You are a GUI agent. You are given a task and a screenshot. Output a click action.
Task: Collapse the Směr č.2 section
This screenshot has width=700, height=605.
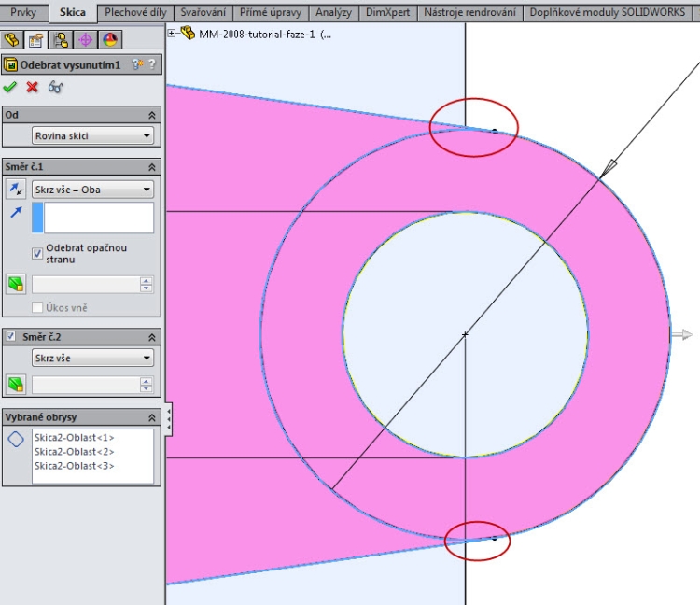[x=152, y=337]
